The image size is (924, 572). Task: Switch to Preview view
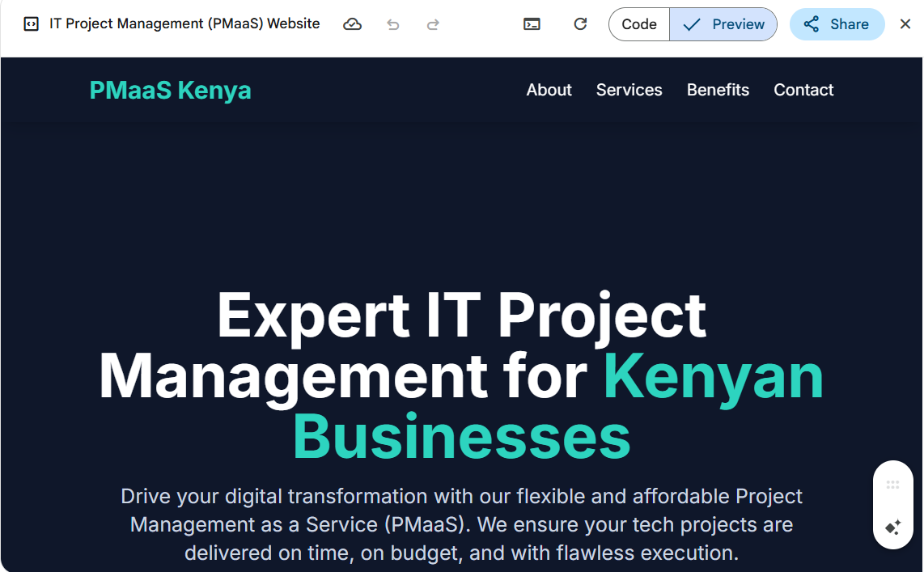point(723,24)
